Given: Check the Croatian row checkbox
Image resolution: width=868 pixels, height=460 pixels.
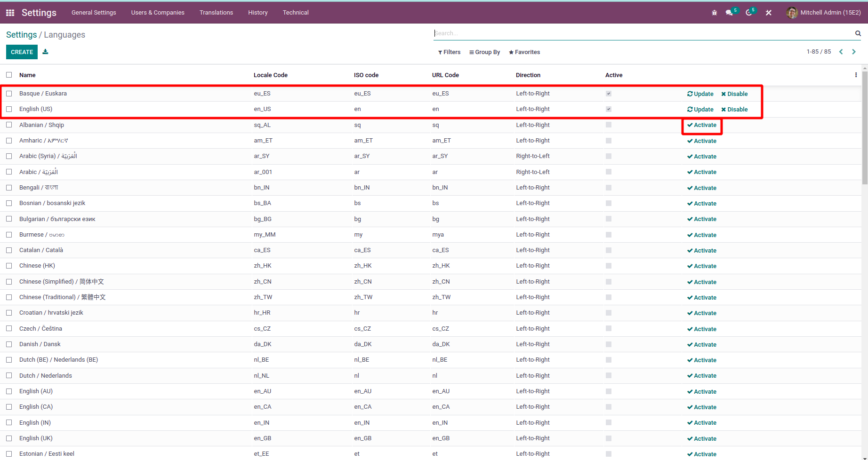Looking at the screenshot, I should point(9,313).
